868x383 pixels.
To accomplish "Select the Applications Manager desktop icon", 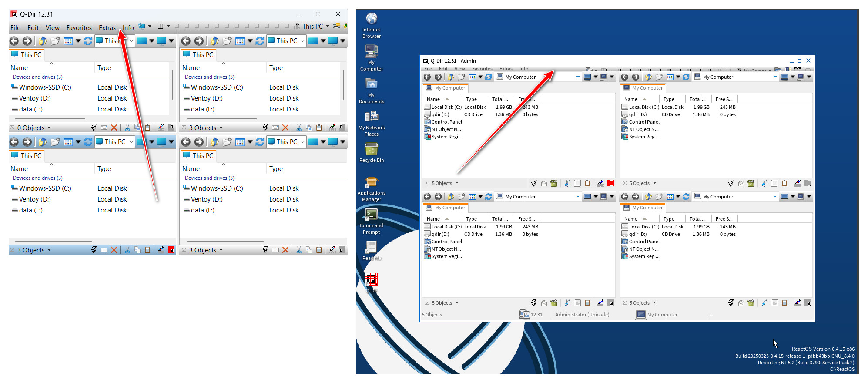I will 372,189.
